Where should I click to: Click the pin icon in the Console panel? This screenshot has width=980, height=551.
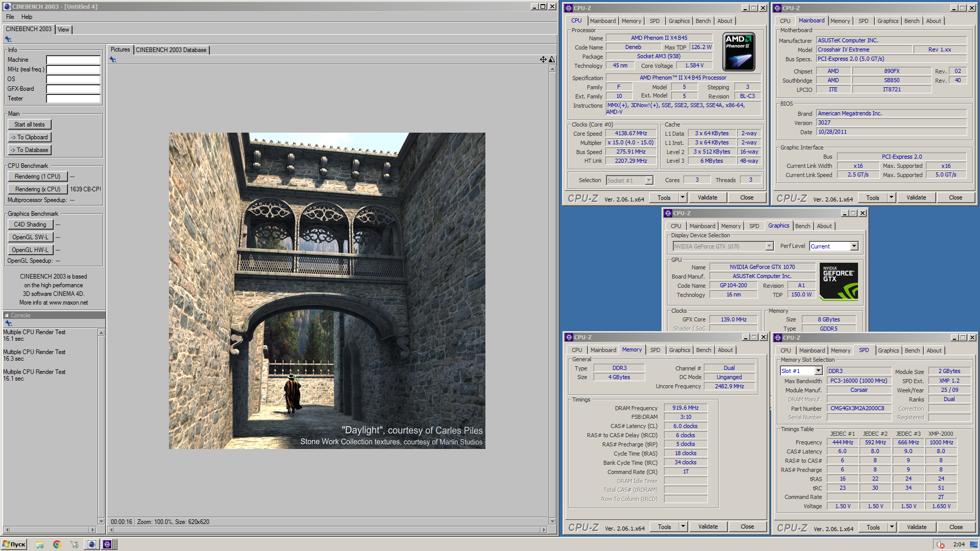coord(8,323)
